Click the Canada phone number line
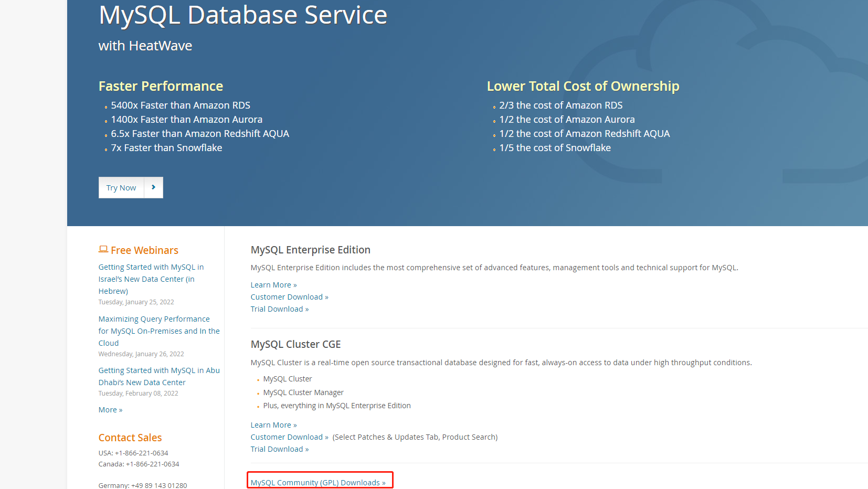 pyautogui.click(x=139, y=464)
